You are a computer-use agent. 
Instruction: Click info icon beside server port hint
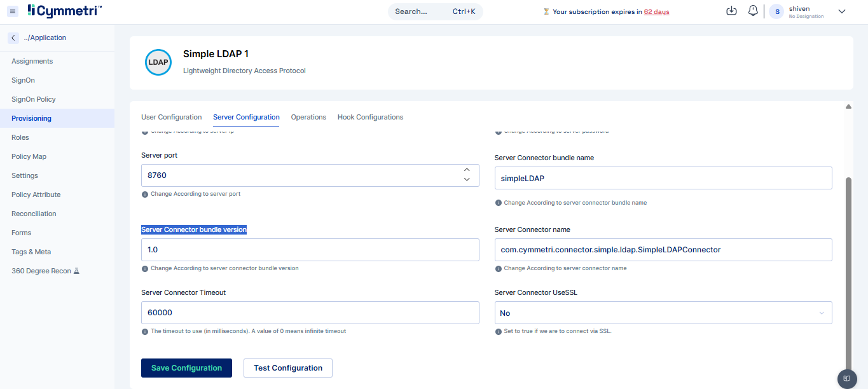(144, 194)
